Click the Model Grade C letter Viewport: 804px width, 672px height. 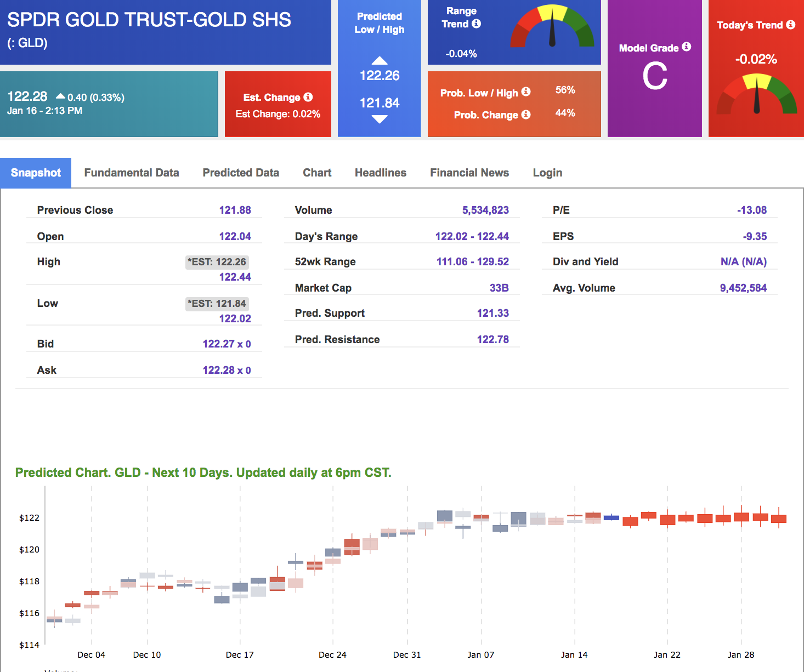(x=655, y=76)
